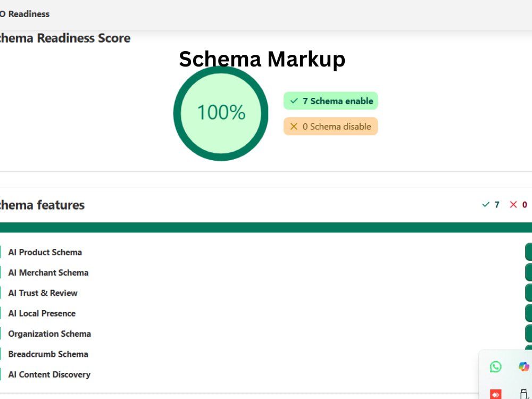Image resolution: width=532 pixels, height=399 pixels.
Task: Select the AI Trust & Review row
Action: point(266,293)
